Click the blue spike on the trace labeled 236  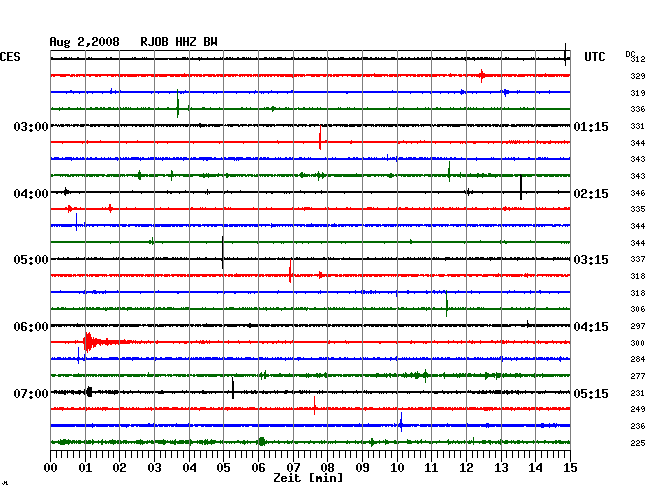(x=401, y=422)
